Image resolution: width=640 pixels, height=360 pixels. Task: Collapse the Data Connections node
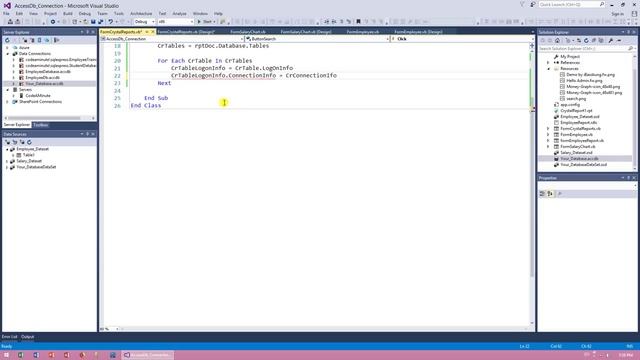(7, 54)
